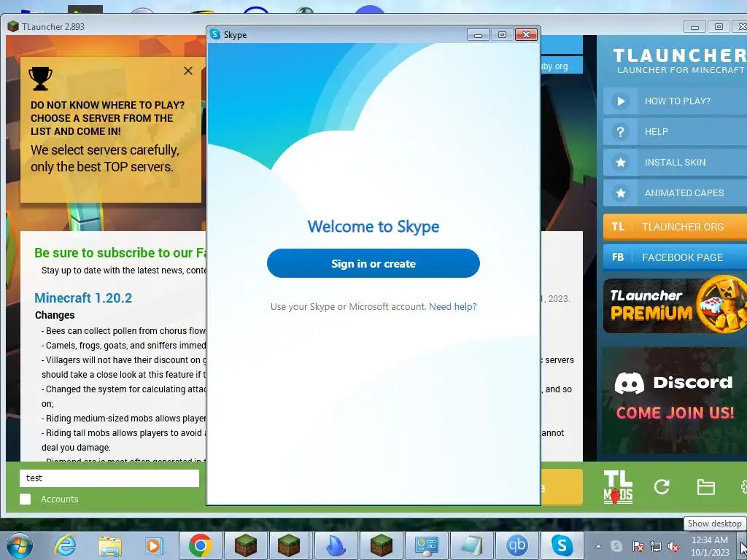Image resolution: width=747 pixels, height=560 pixels.
Task: Open Google Chrome from taskbar
Action: click(200, 545)
